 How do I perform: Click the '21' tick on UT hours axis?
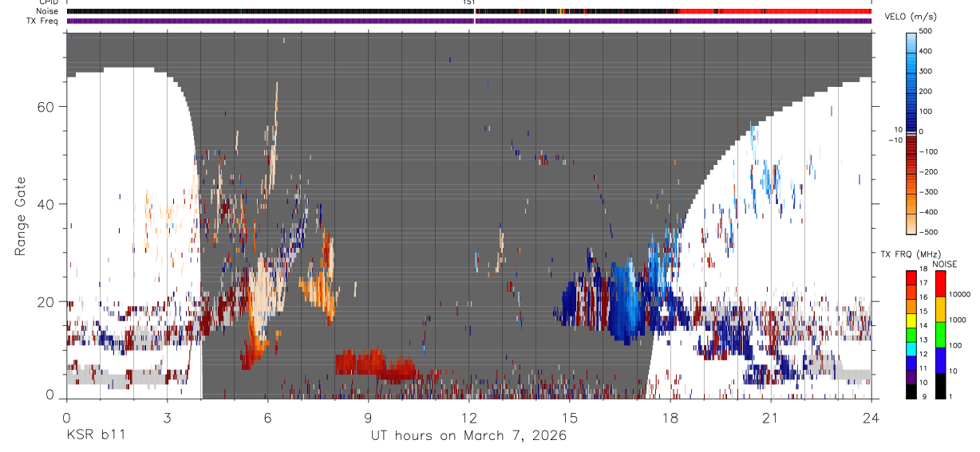pos(771,417)
